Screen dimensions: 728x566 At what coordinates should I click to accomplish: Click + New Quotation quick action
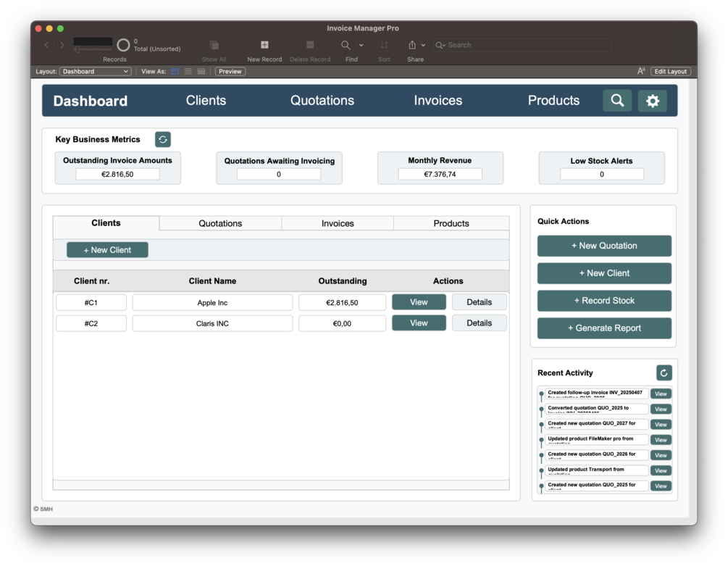604,246
